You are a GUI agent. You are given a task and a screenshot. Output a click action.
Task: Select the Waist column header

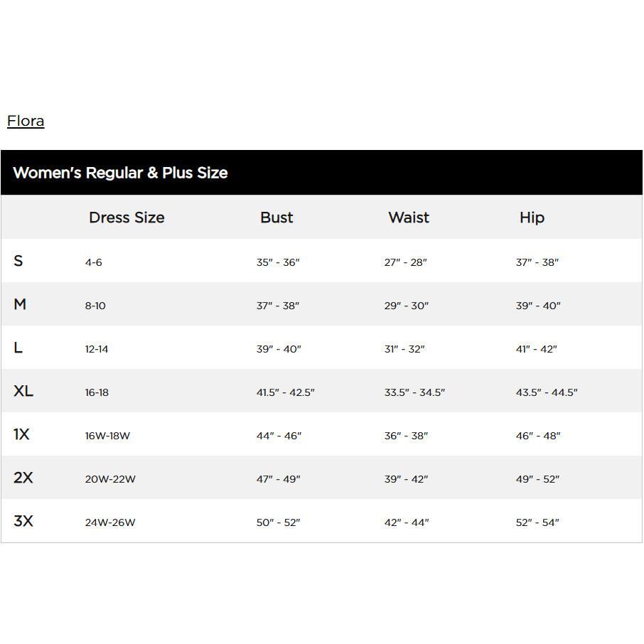tap(409, 218)
